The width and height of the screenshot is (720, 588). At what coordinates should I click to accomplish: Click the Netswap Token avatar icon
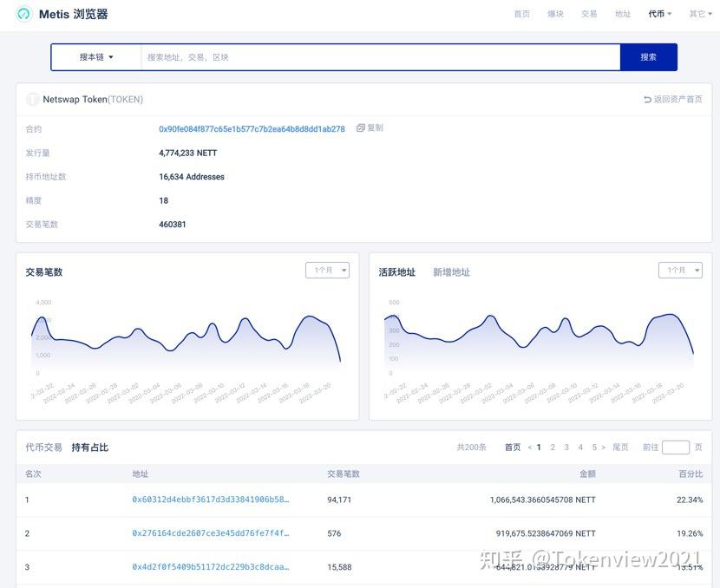32,99
